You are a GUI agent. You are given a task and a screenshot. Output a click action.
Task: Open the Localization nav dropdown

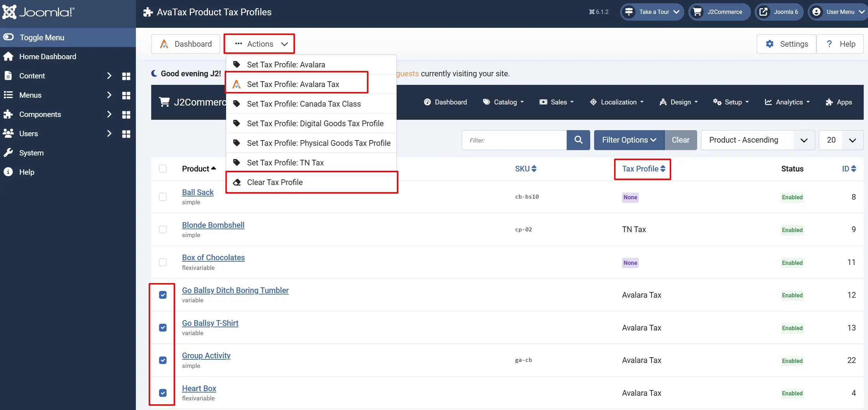[617, 102]
